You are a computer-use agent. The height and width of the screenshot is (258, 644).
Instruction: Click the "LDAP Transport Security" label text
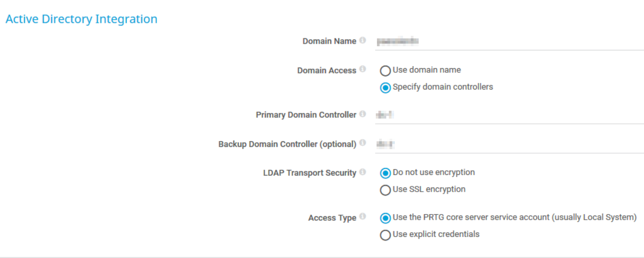(x=309, y=173)
